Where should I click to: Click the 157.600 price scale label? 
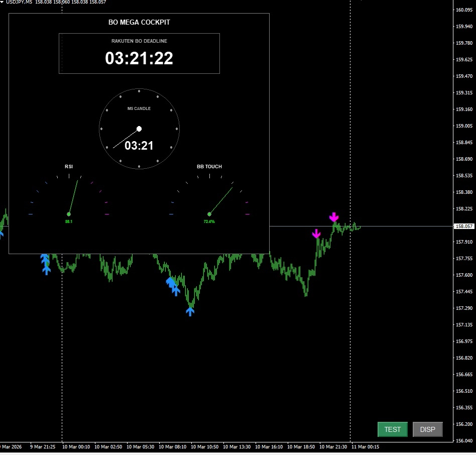coord(464,275)
